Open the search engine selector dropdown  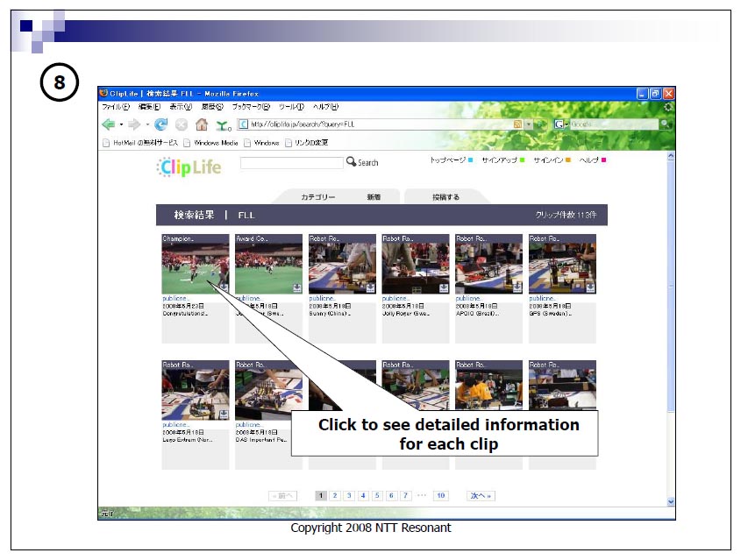click(x=561, y=124)
